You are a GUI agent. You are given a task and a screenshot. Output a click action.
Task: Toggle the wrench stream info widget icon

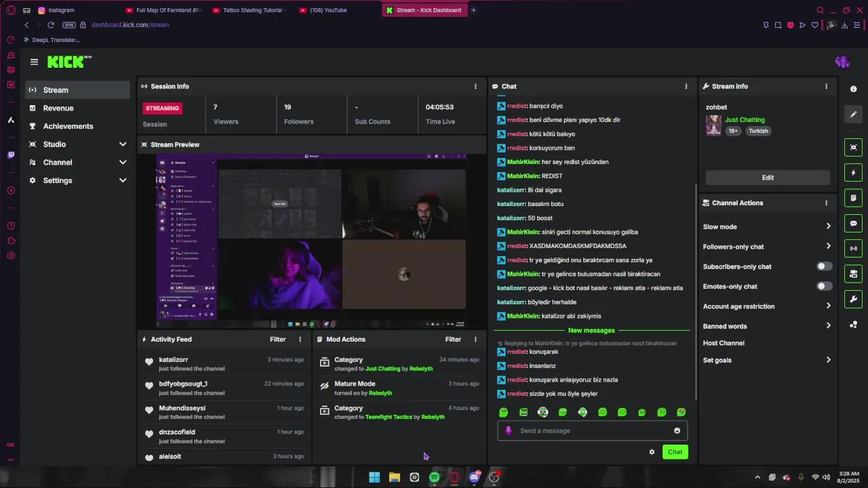(x=853, y=299)
